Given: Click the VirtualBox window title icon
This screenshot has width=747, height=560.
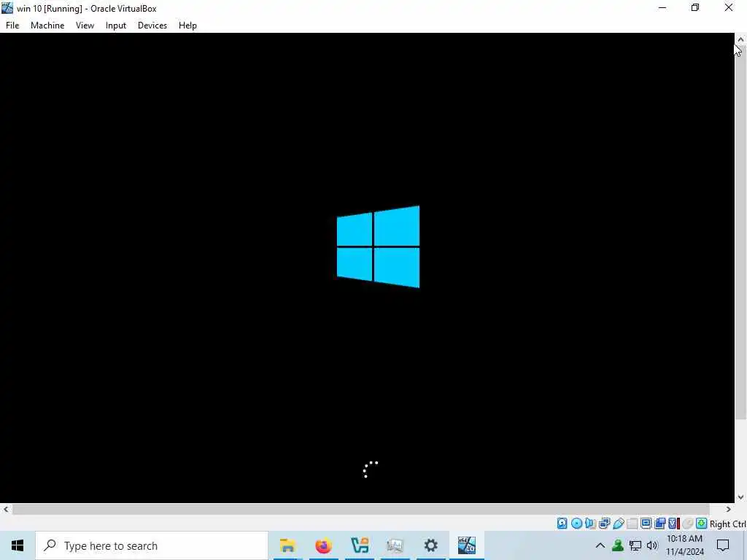Looking at the screenshot, I should tap(7, 7).
